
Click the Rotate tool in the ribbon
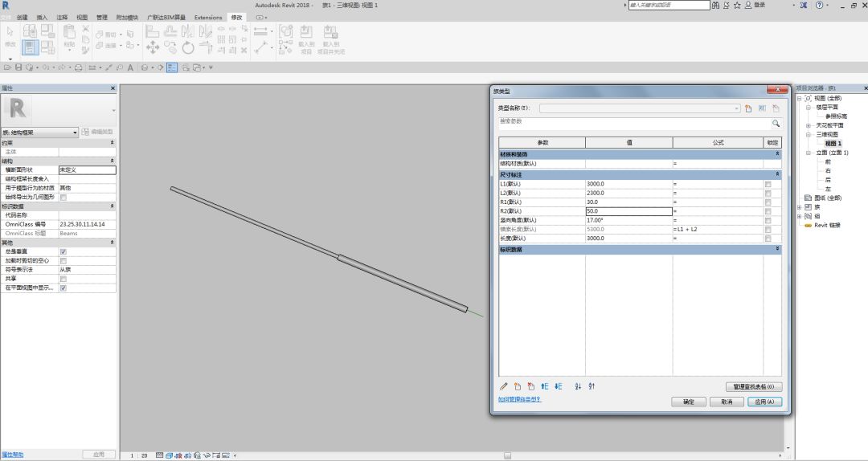point(188,47)
